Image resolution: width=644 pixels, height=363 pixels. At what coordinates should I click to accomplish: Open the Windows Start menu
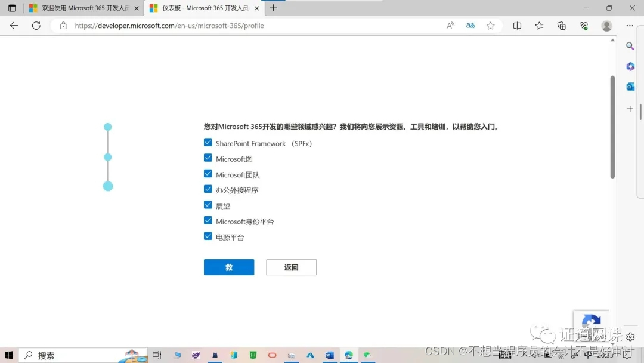9,355
